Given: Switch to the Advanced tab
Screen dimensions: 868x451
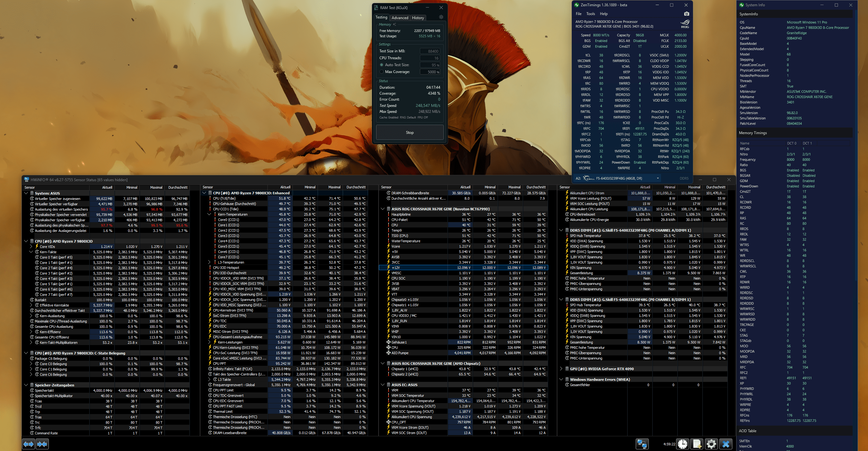Looking at the screenshot, I should 400,18.
